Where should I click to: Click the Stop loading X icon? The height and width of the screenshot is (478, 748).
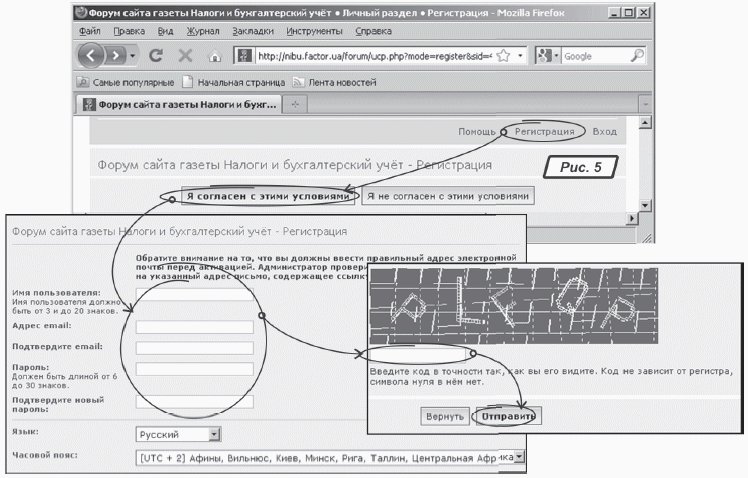pyautogui.click(x=184, y=56)
